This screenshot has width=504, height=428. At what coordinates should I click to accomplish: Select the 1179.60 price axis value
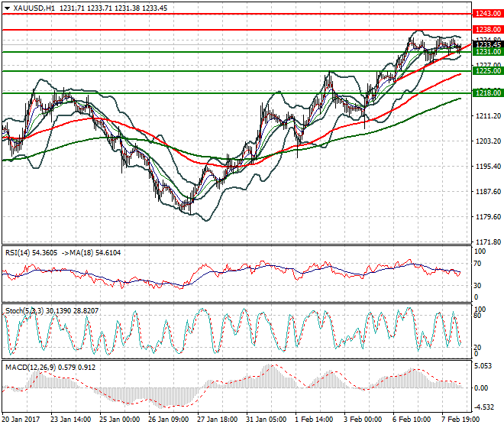pyautogui.click(x=488, y=216)
